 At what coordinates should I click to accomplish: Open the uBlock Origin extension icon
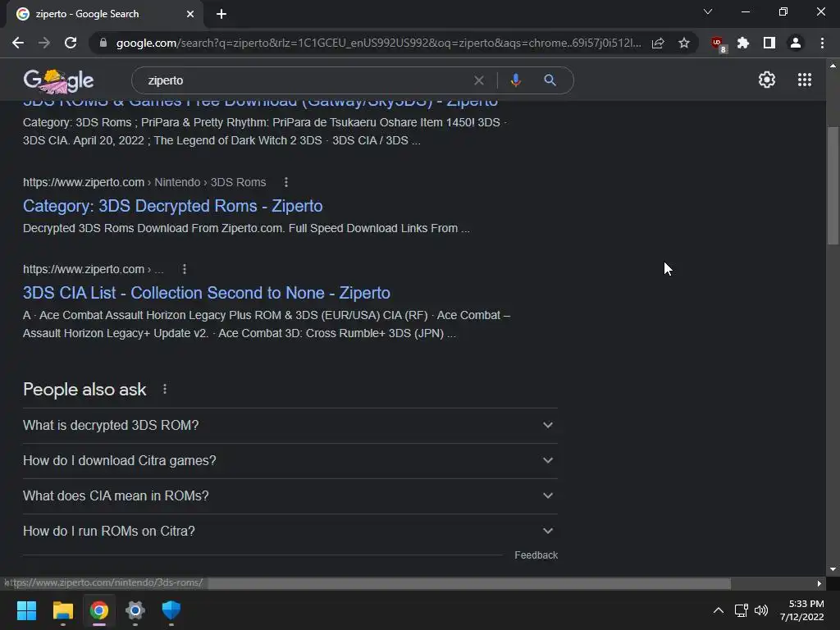(x=718, y=44)
